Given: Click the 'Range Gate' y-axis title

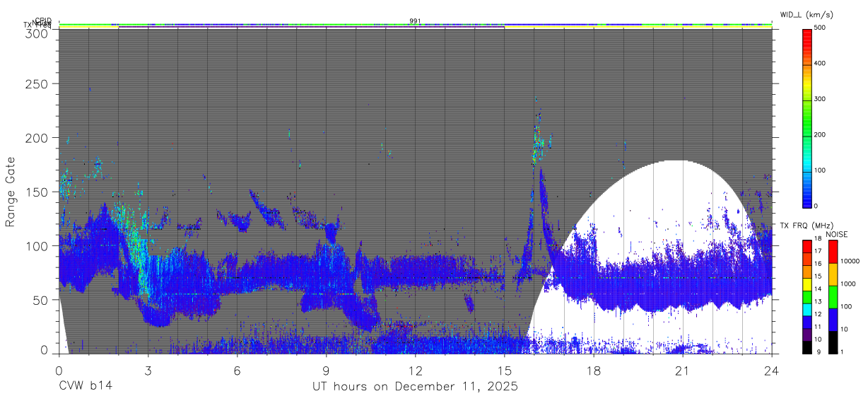Looking at the screenshot, I should pyautogui.click(x=11, y=192).
